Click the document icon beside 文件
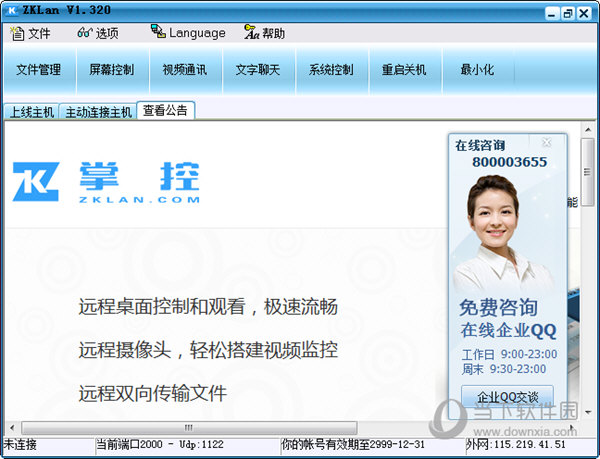 click(x=17, y=33)
